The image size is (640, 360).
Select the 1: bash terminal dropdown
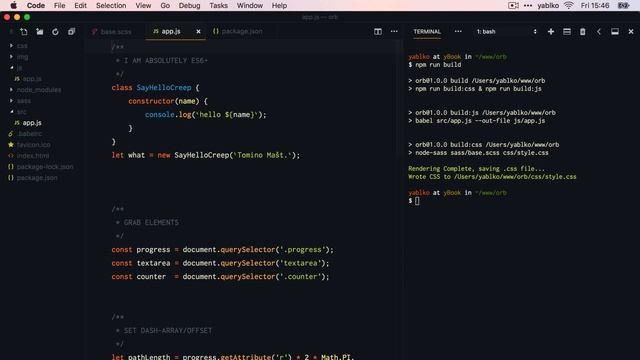(507, 31)
